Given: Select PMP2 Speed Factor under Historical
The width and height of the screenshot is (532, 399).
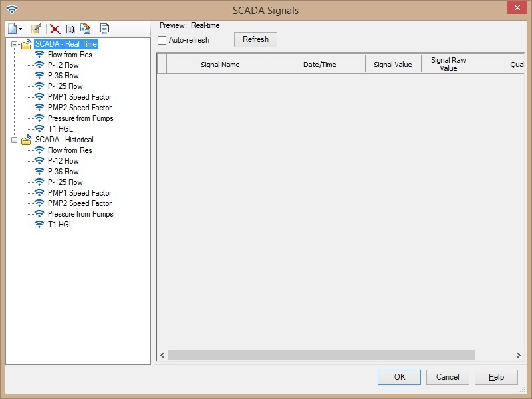Looking at the screenshot, I should 80,203.
